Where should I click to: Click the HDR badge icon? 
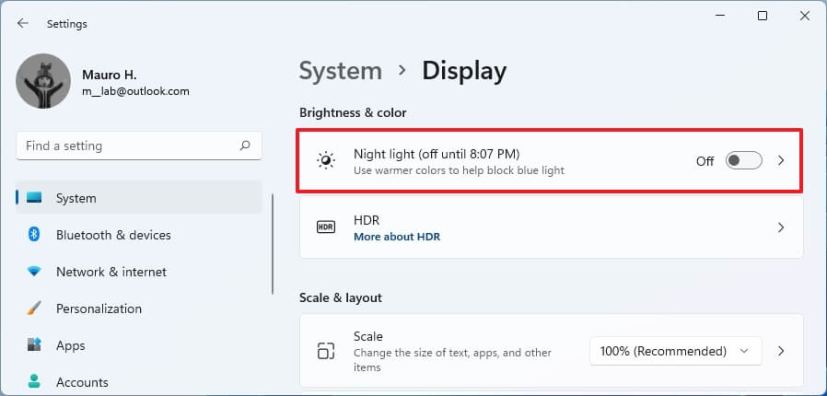(x=325, y=227)
